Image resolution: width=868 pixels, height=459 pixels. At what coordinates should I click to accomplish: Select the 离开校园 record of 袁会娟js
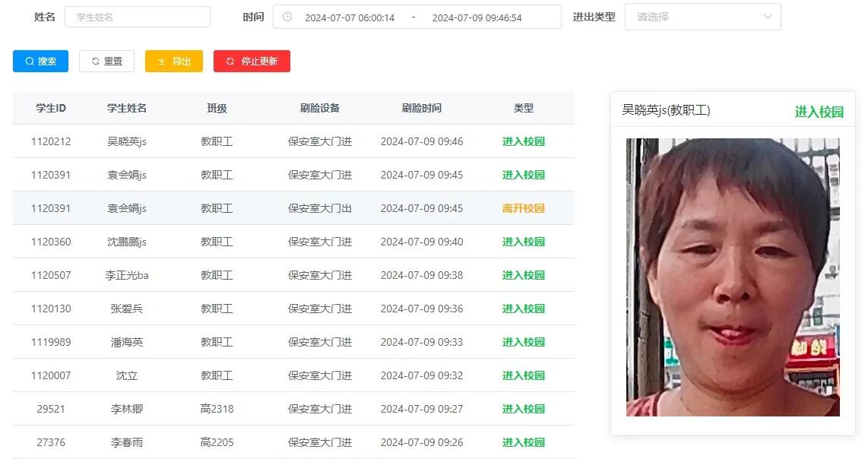click(293, 208)
